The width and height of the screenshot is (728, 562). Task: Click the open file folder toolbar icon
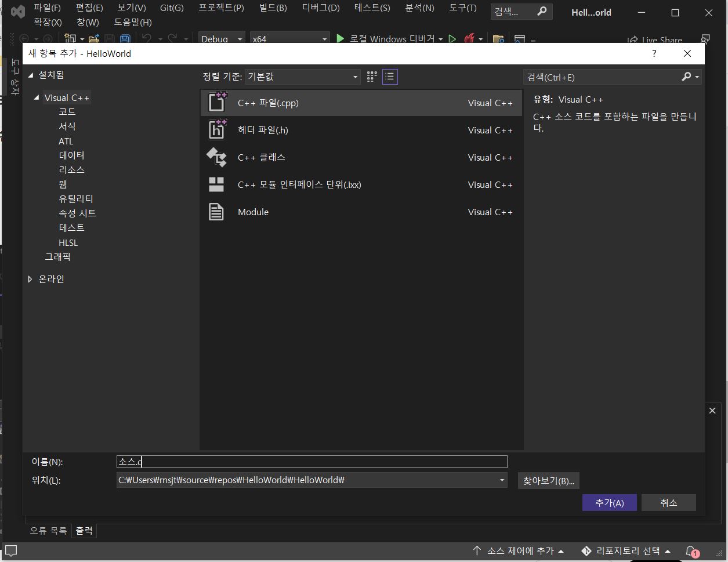[x=93, y=39]
